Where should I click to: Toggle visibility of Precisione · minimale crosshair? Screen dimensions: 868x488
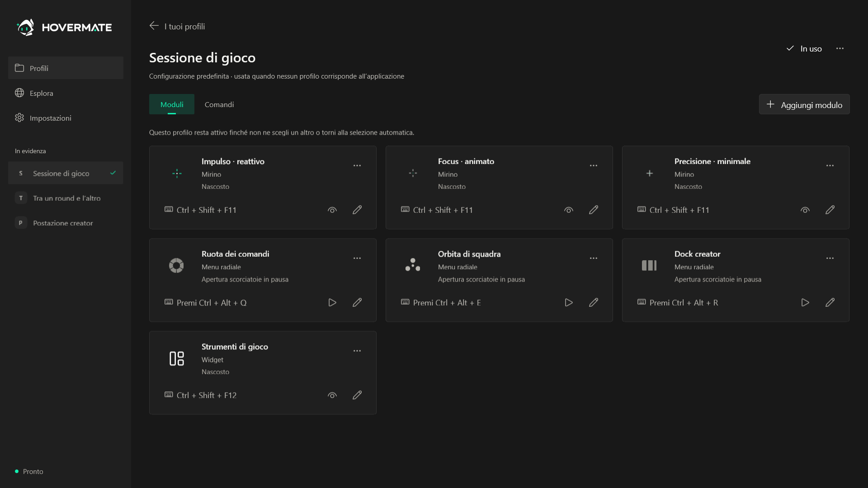tap(805, 210)
